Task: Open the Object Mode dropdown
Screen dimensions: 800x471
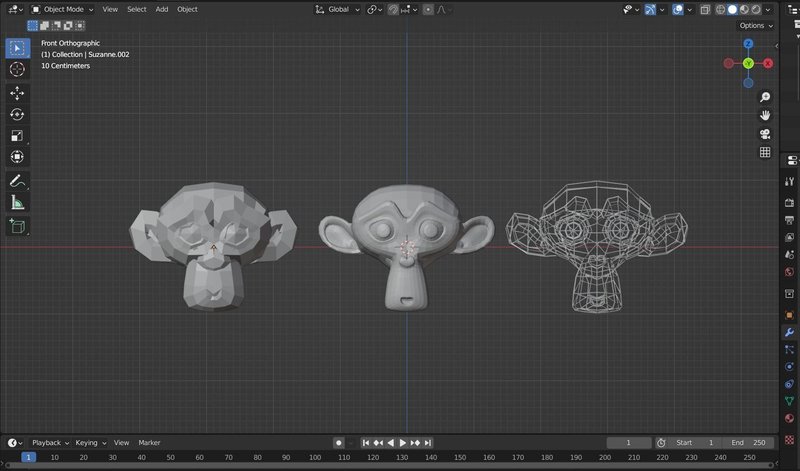Action: click(63, 9)
